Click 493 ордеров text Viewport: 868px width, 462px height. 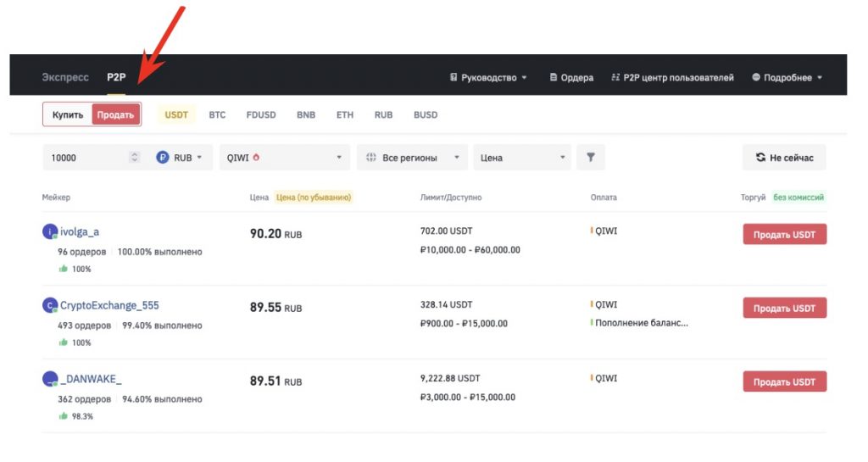(x=84, y=326)
